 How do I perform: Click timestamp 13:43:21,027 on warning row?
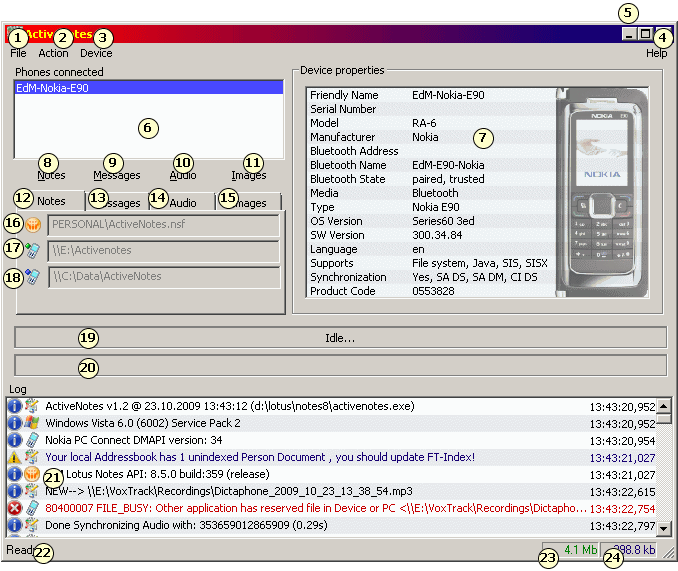pyautogui.click(x=622, y=458)
